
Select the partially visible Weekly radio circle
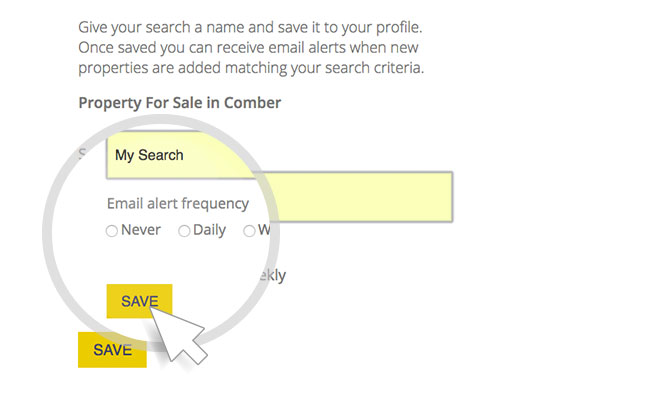point(249,231)
